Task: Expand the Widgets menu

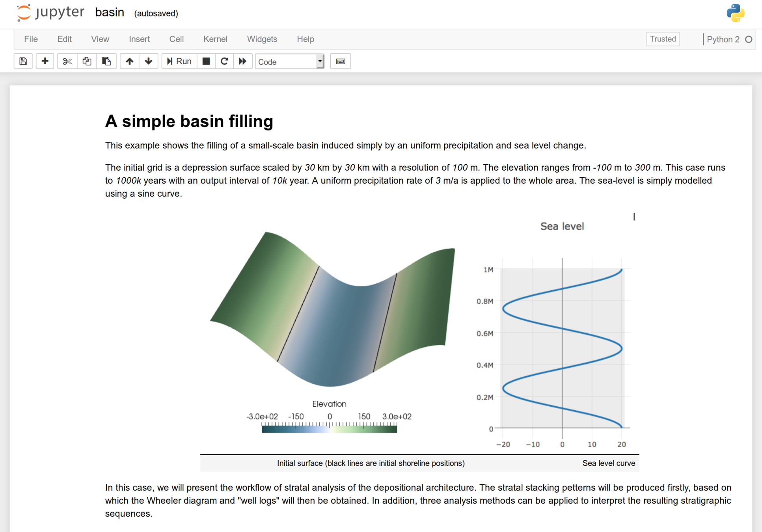Action: pos(262,39)
